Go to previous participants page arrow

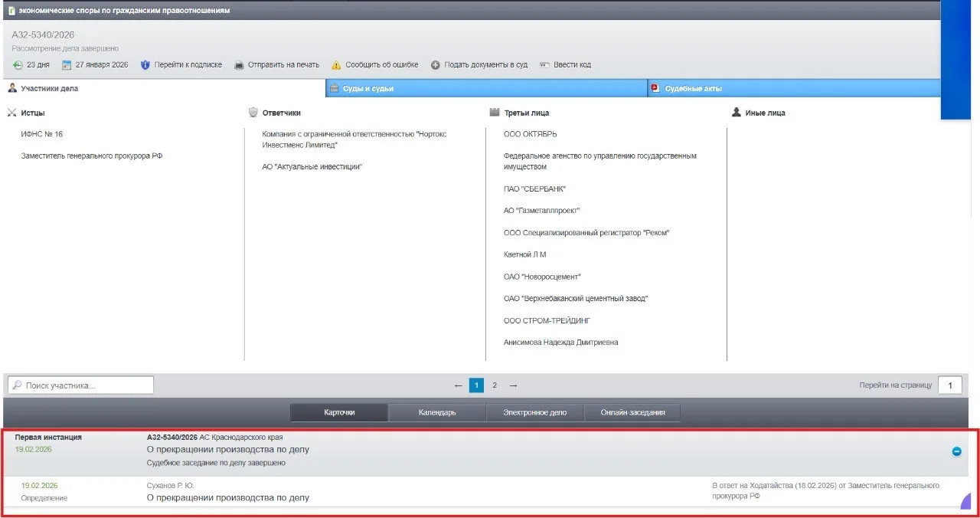pos(458,385)
